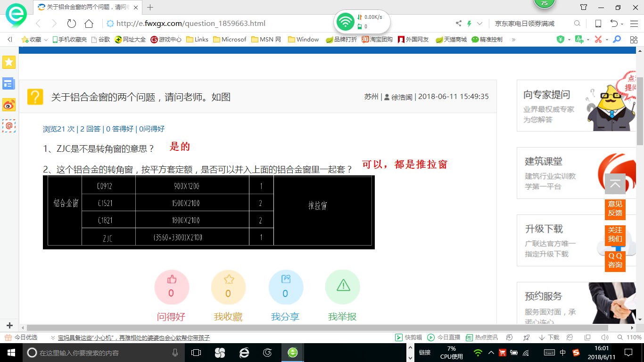Open the 品牌打折 bookmark
644x362 pixels.
pos(342,40)
